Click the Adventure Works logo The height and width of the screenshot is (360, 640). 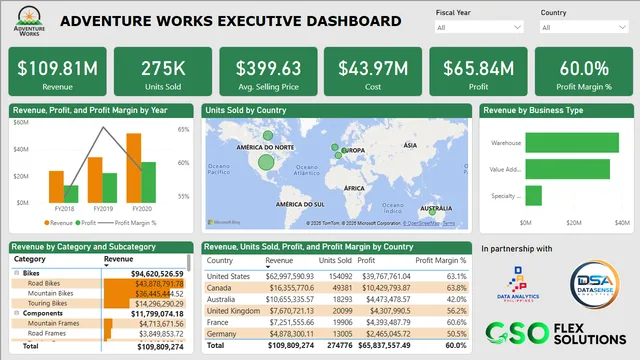coord(29,21)
